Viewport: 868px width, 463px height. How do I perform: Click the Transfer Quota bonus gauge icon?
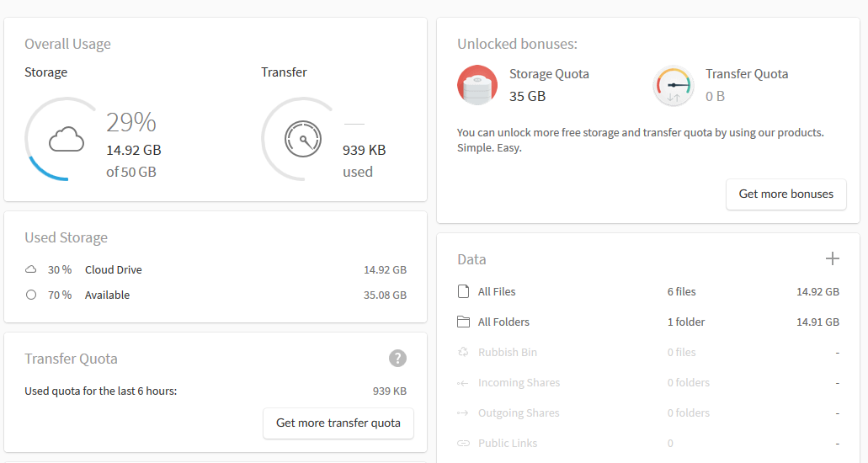coord(674,86)
